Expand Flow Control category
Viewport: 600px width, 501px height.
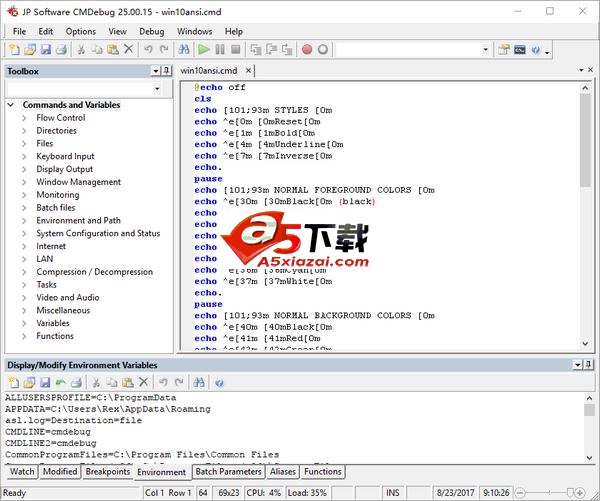pyautogui.click(x=24, y=118)
